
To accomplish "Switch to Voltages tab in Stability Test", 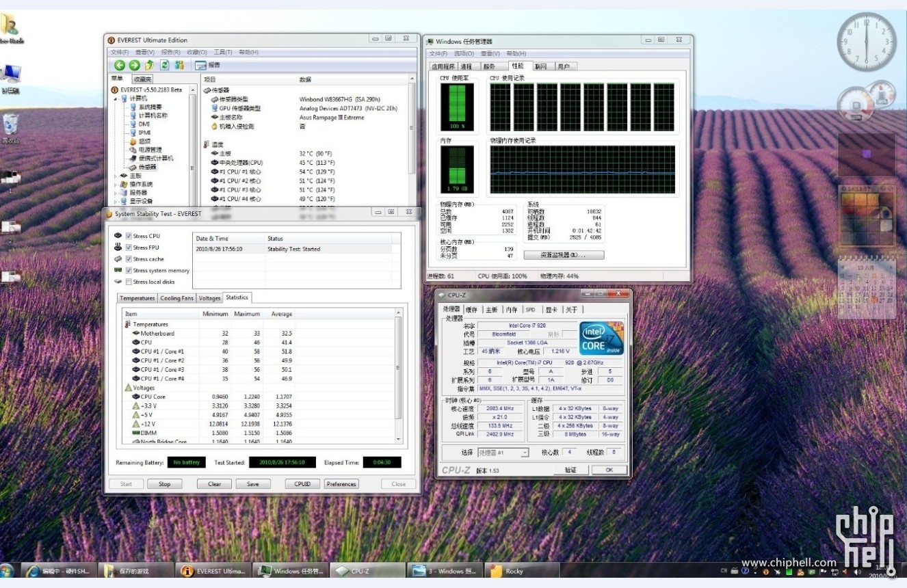I will [210, 298].
